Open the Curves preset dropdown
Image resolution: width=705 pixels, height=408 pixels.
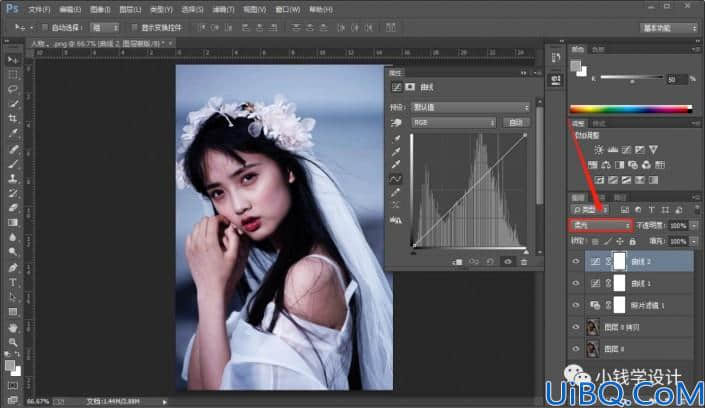point(470,108)
